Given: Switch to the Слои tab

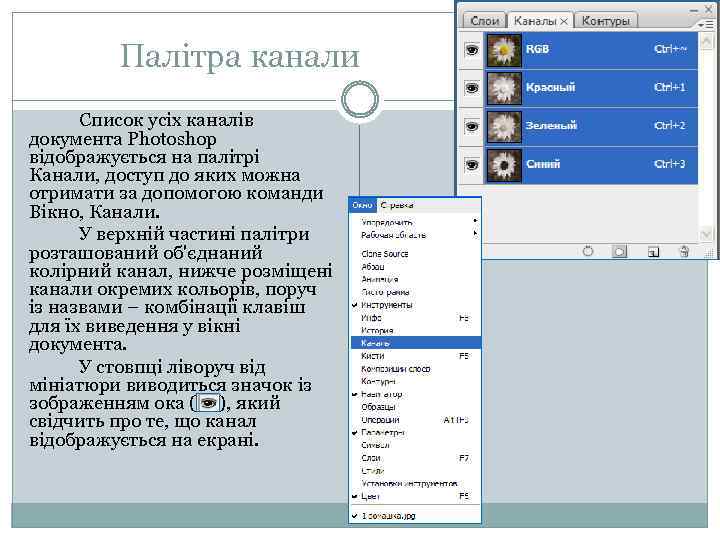Looking at the screenshot, I should [x=484, y=21].
